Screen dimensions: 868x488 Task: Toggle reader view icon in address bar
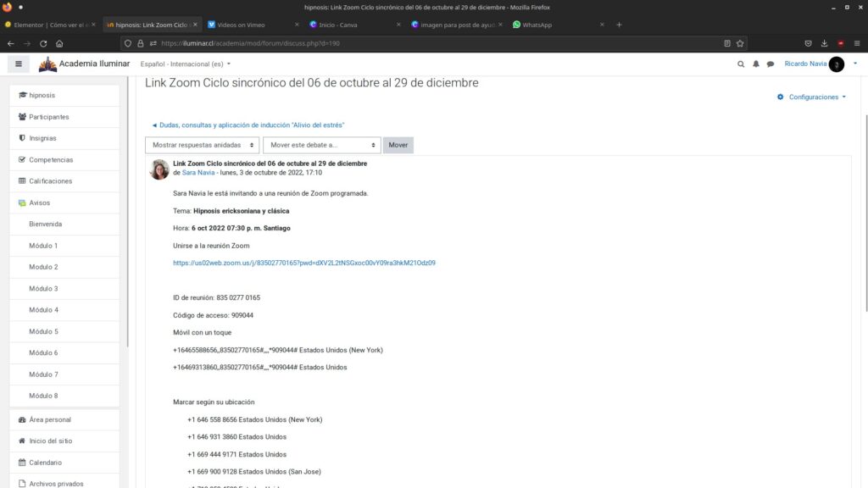(727, 43)
